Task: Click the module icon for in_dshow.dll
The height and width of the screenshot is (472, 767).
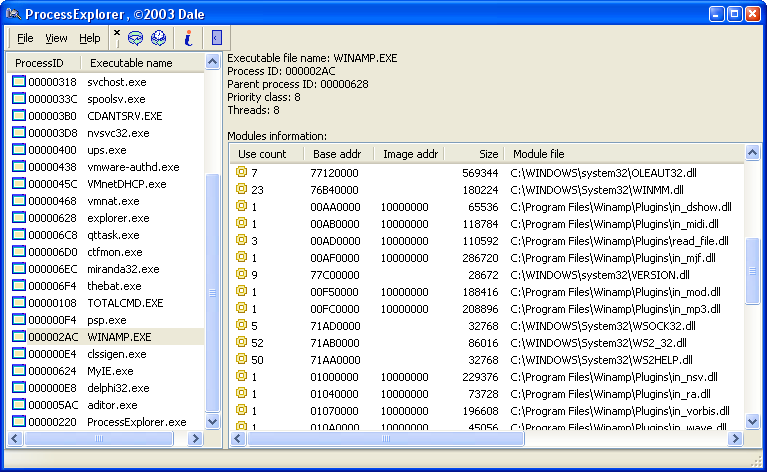Action: coord(241,206)
